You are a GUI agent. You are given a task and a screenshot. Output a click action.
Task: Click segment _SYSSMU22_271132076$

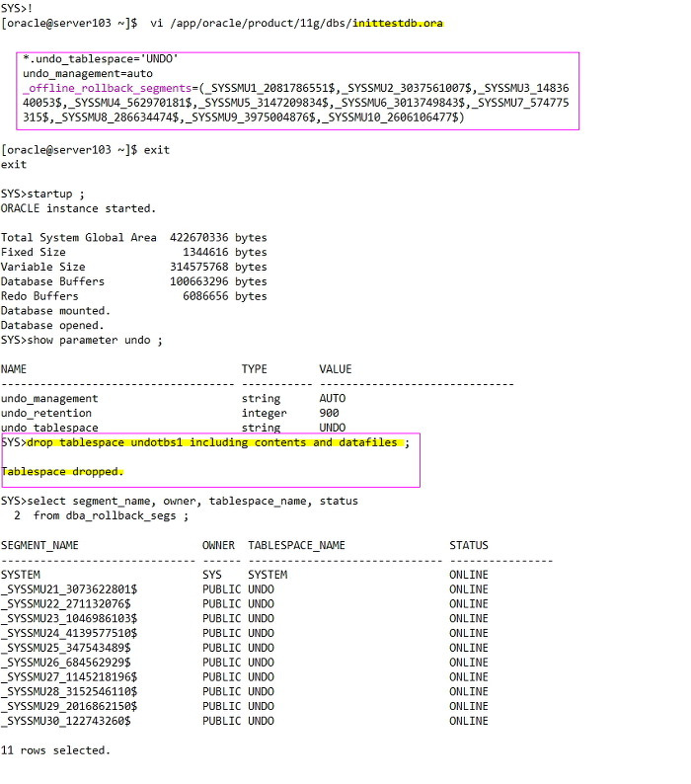click(65, 603)
